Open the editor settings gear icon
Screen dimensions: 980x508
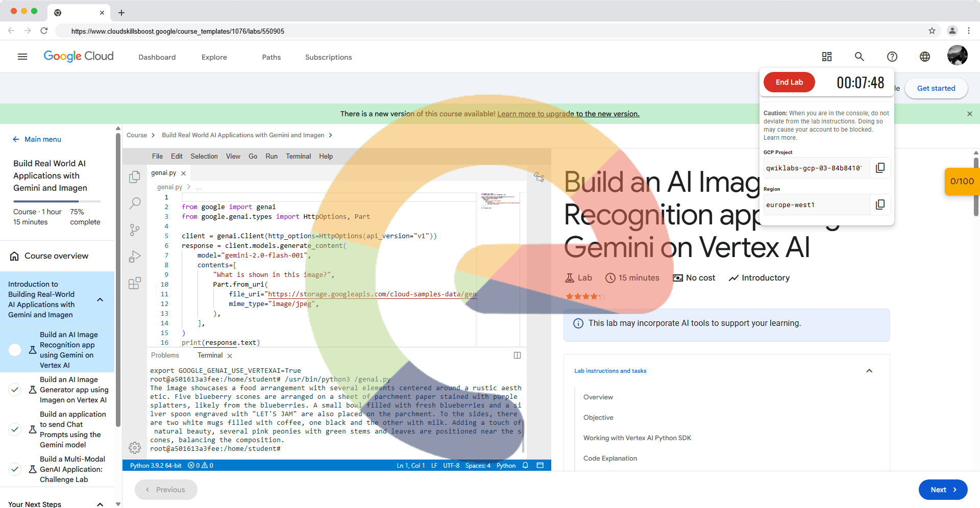(x=135, y=447)
